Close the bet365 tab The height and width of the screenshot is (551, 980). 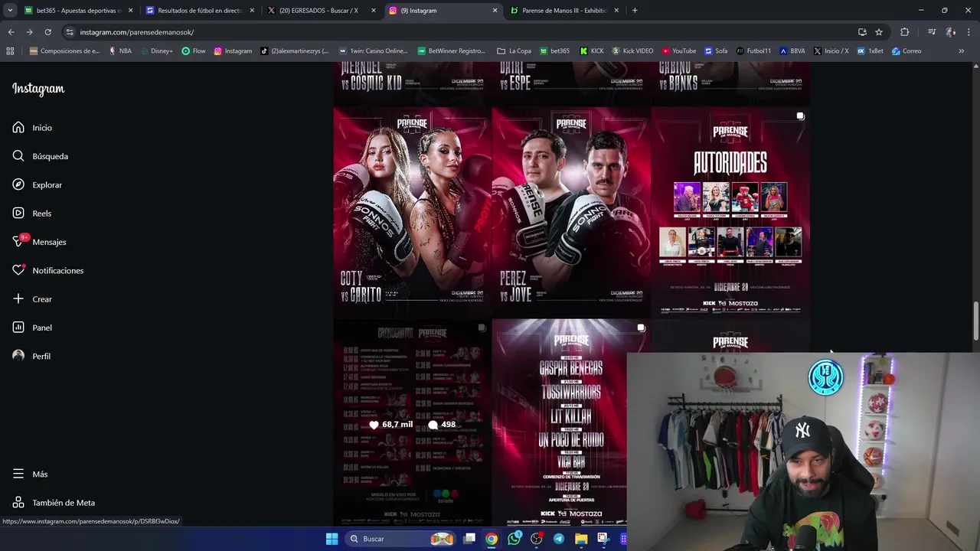130,11
